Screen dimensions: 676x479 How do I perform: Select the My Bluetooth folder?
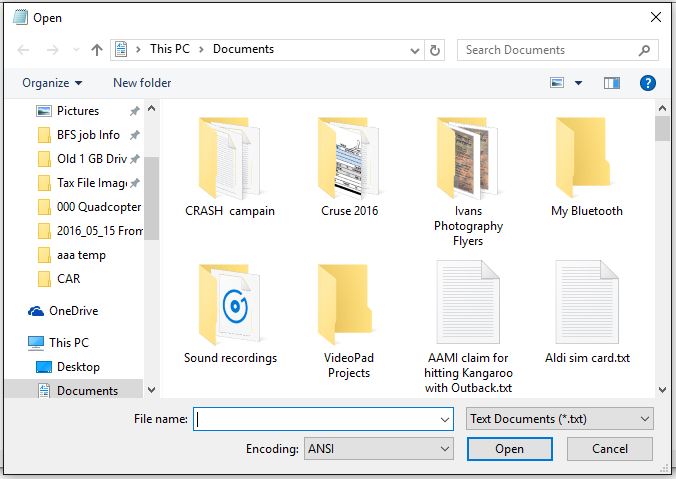point(586,166)
